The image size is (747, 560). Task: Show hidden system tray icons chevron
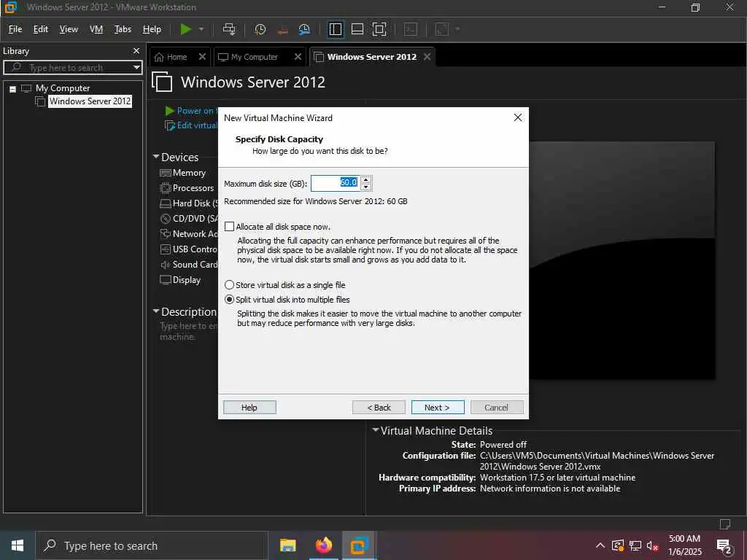(600, 545)
